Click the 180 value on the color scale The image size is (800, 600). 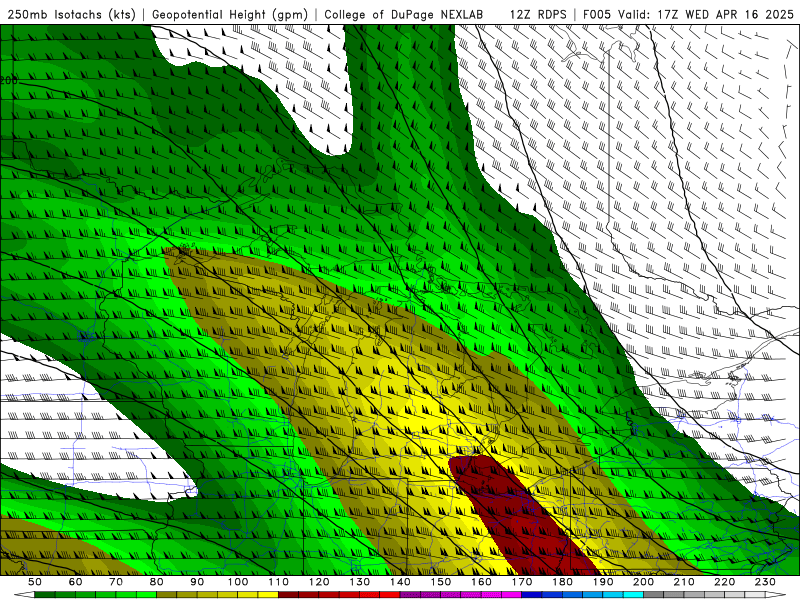point(562,582)
